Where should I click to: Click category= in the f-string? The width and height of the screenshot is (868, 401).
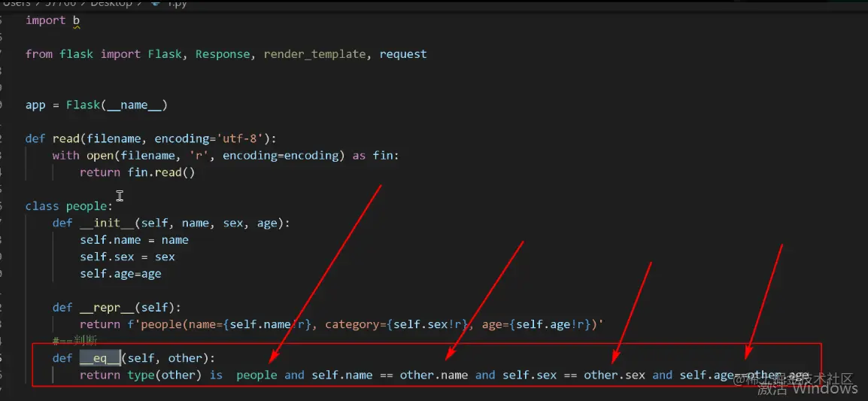(x=355, y=325)
